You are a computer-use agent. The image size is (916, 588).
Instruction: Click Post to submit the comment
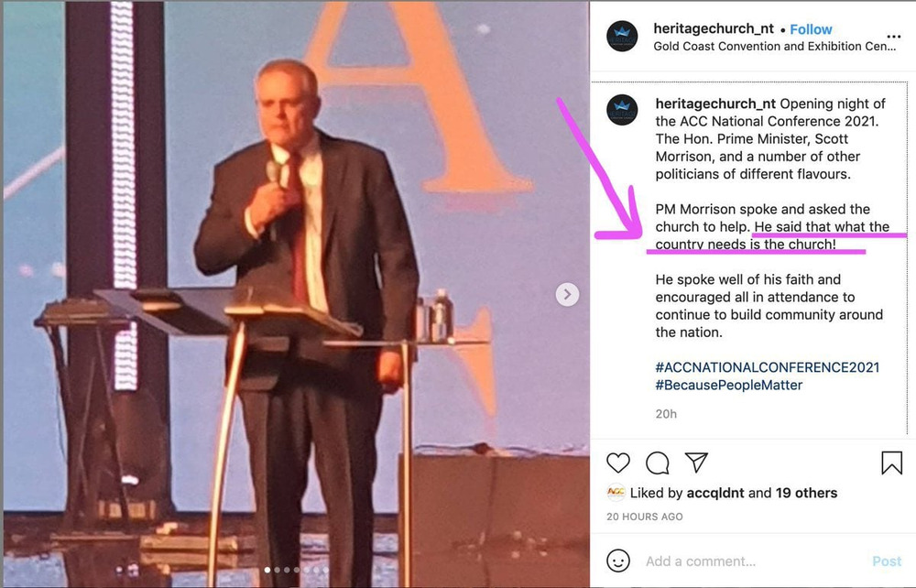pyautogui.click(x=887, y=561)
